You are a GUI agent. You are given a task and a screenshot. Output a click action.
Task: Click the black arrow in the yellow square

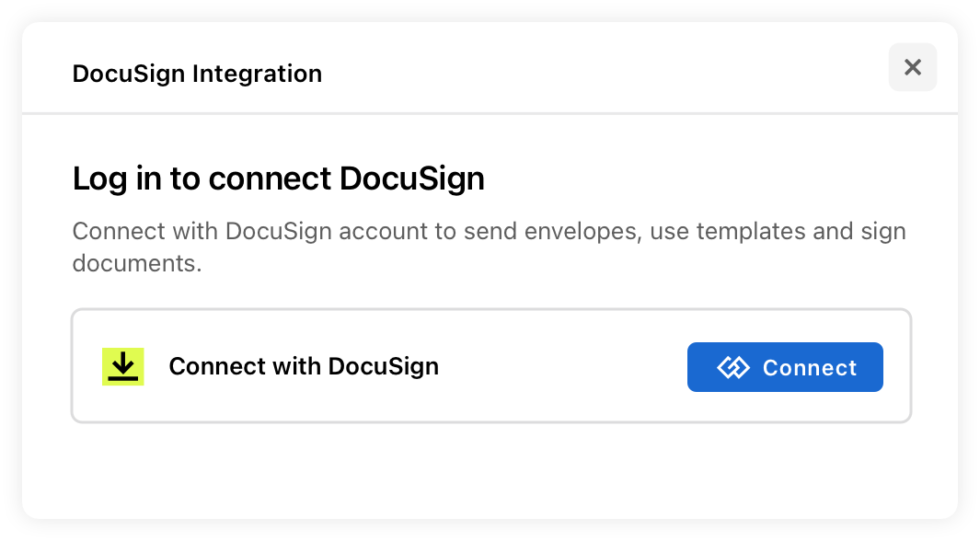123,367
